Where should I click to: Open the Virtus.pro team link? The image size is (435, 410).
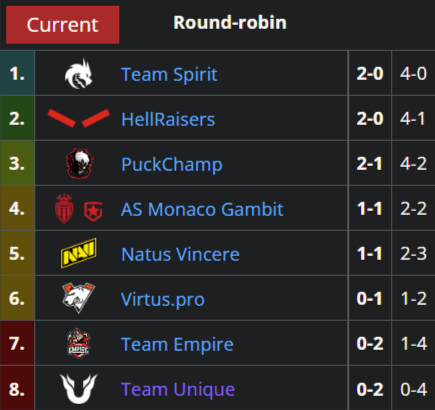(x=163, y=300)
